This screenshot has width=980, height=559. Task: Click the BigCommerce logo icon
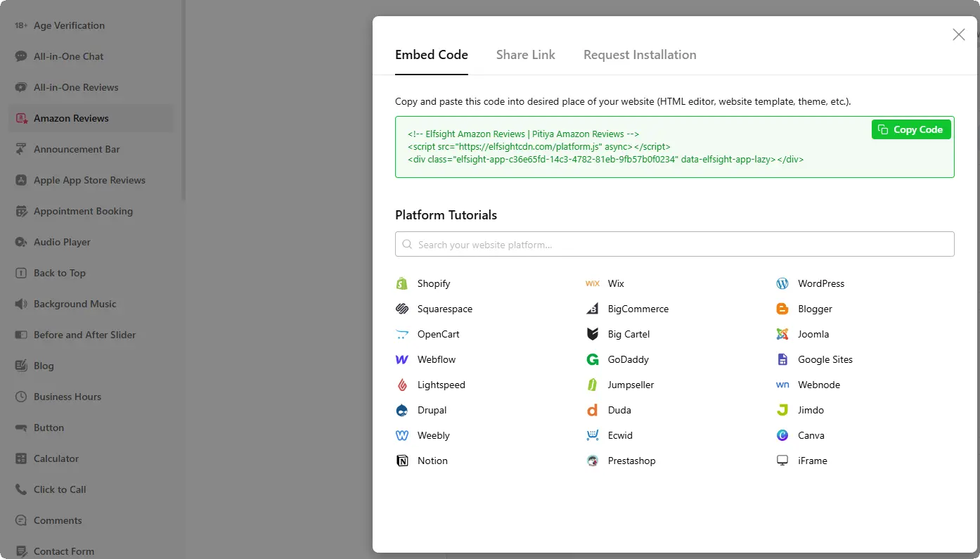593,309
